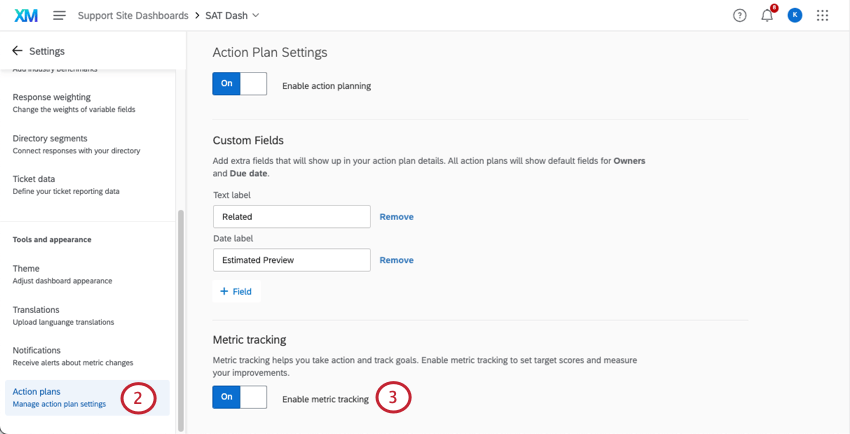
Task: Open the app switcher grid icon
Action: pyautogui.click(x=822, y=15)
